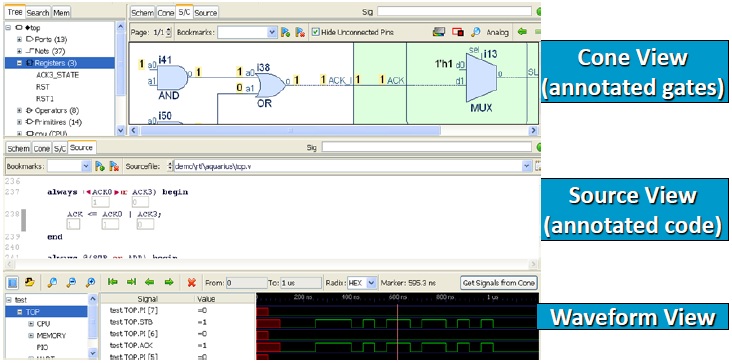
Task: Jump to waveform end with green arrow
Action: click(x=131, y=282)
